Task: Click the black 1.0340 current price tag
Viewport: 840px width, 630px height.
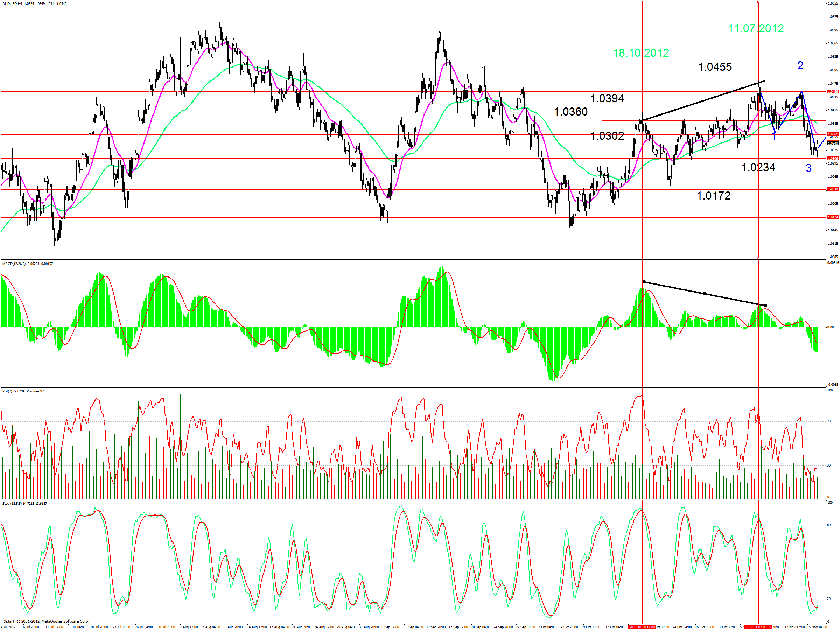Action: (x=833, y=143)
